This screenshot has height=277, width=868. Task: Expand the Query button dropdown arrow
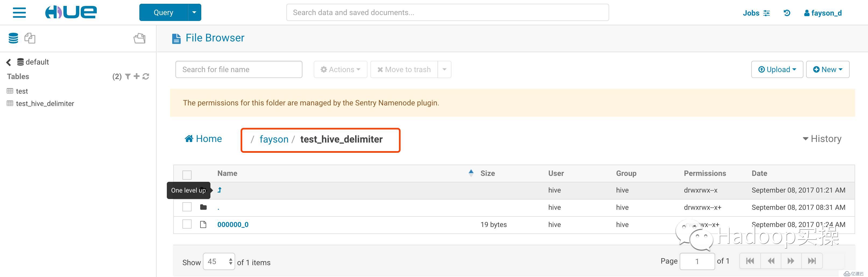click(194, 12)
